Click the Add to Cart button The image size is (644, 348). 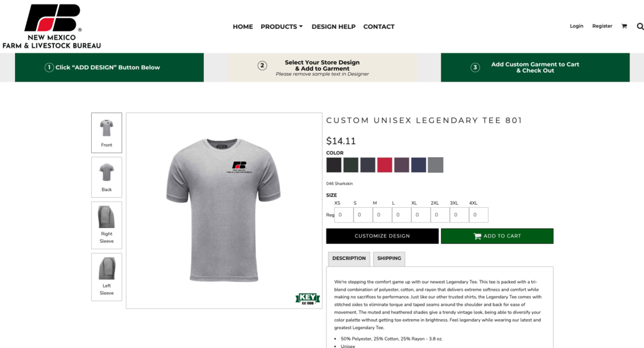497,236
